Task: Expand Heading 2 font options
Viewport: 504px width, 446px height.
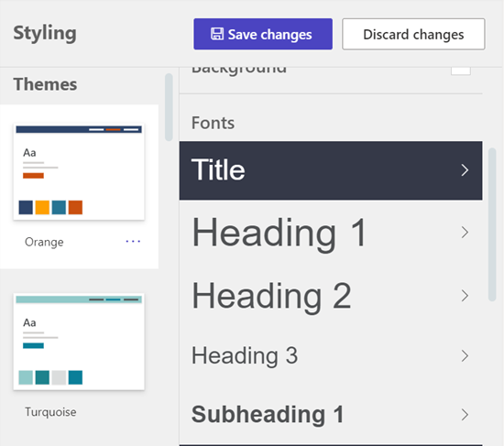Action: coord(331,296)
